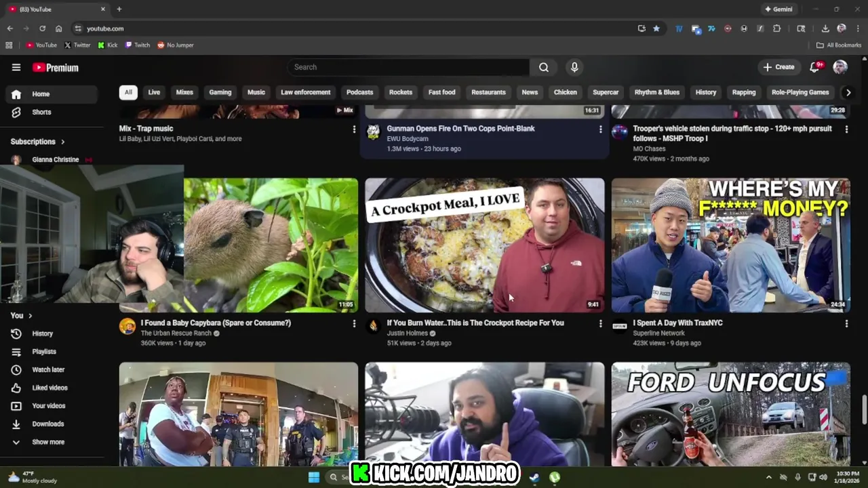Image resolution: width=868 pixels, height=488 pixels.
Task: Select the Law enforcement filter chip
Action: coord(306,92)
